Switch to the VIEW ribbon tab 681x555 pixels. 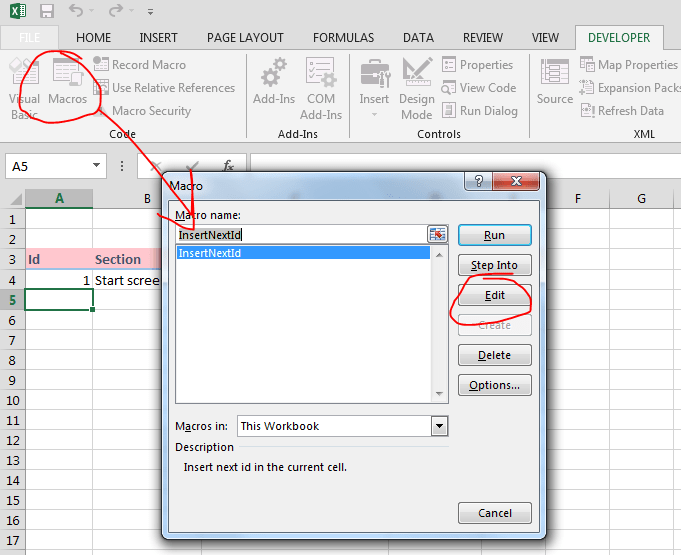545,38
